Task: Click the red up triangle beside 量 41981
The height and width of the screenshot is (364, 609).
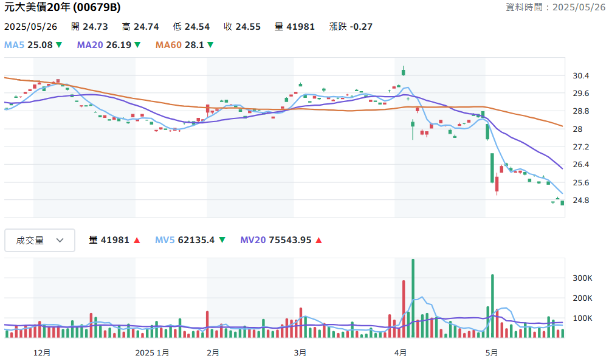Action: [137, 240]
